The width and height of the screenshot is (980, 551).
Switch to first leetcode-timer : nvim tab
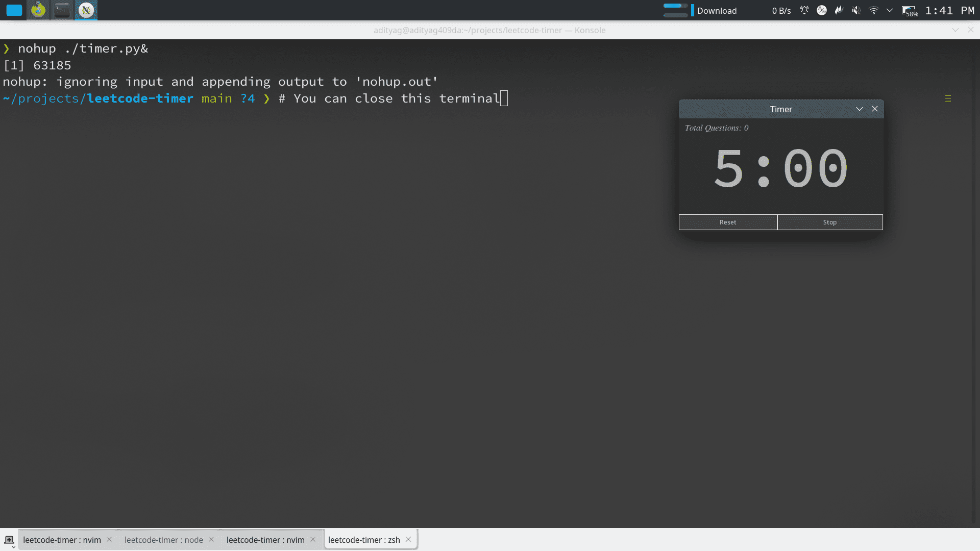point(62,540)
